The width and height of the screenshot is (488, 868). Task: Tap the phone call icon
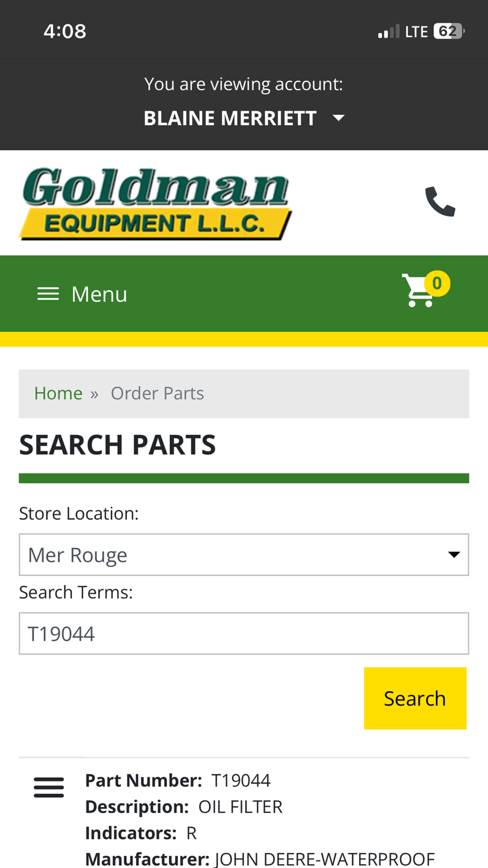[440, 201]
